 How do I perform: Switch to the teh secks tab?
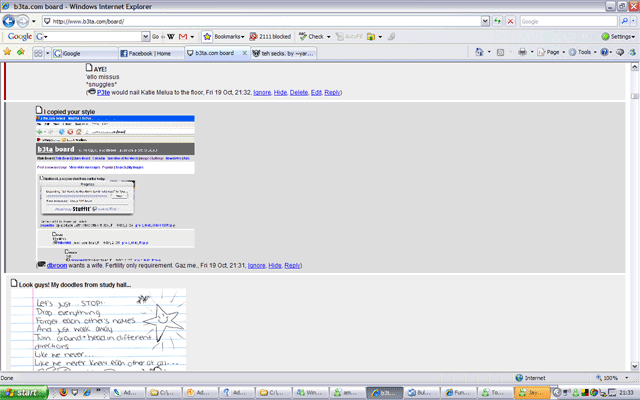point(283,53)
